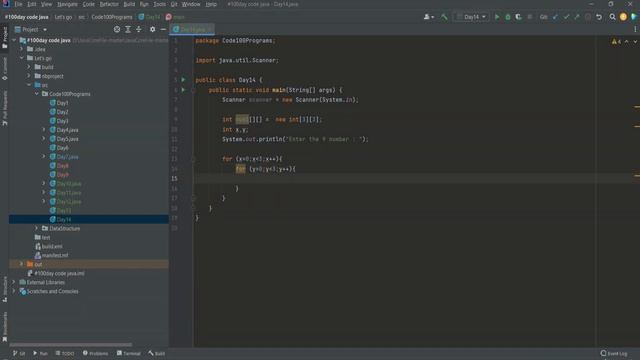
Task: Expand the out folder
Action: click(22, 264)
